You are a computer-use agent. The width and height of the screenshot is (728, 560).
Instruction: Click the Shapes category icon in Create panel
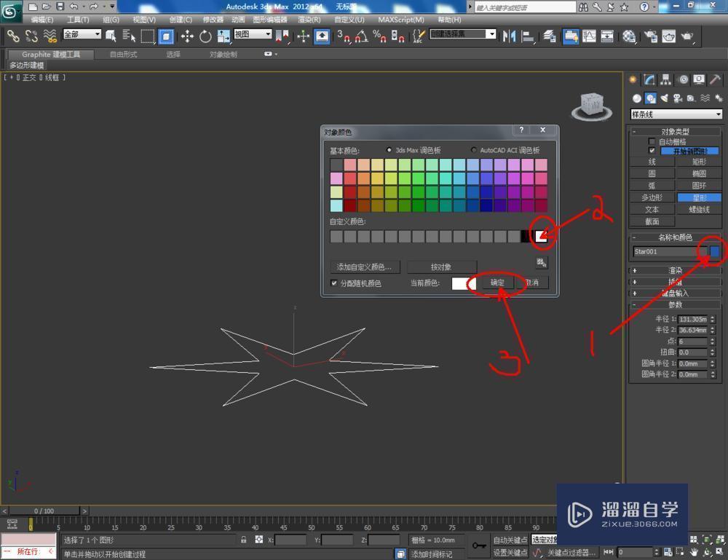click(x=650, y=97)
